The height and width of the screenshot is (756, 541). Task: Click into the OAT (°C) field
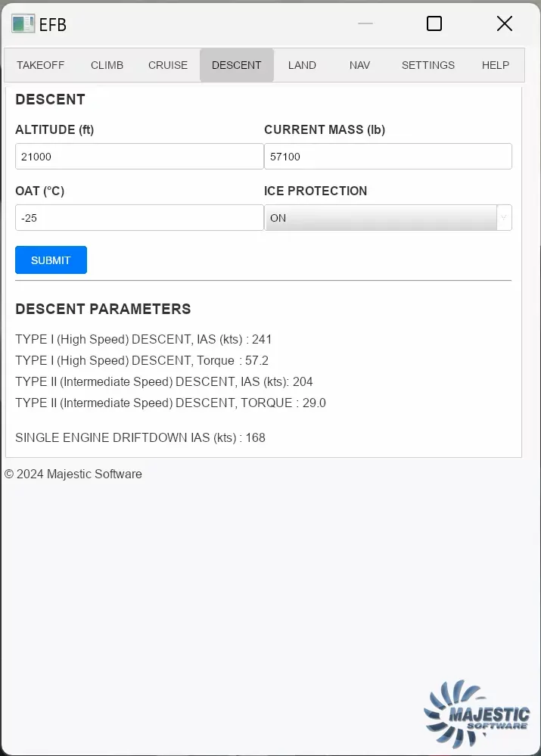(139, 218)
